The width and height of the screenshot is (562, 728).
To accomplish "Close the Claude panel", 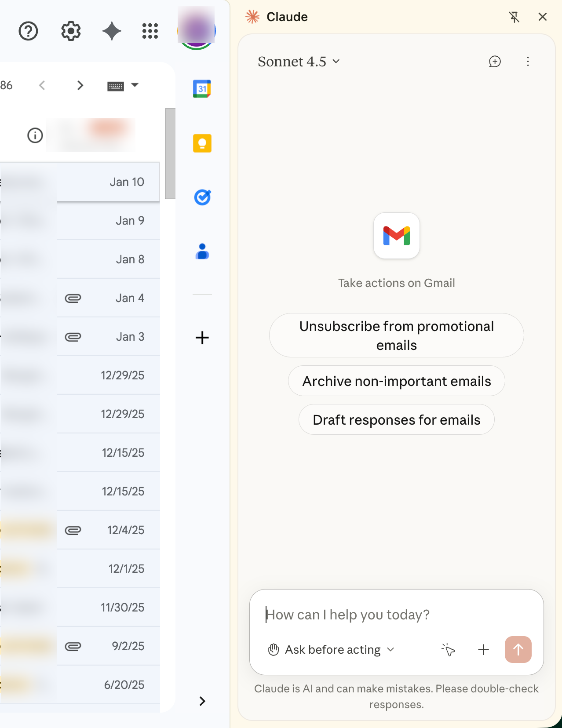I will (x=543, y=17).
